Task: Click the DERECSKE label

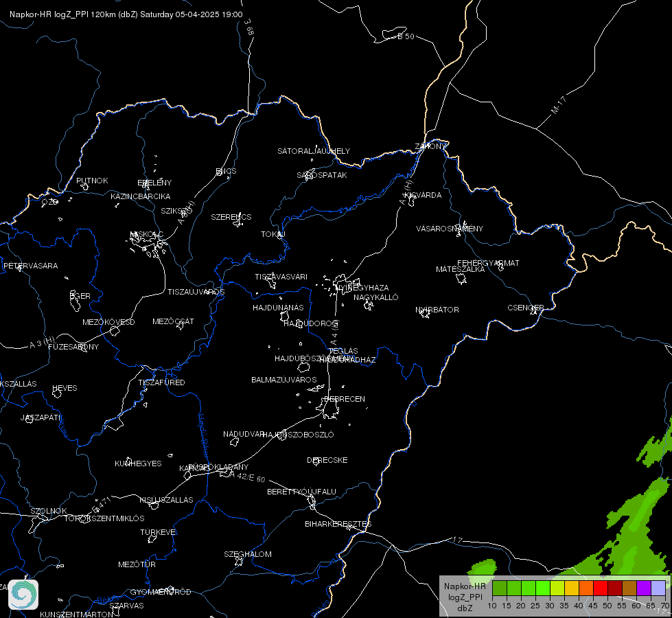Action: (x=327, y=460)
